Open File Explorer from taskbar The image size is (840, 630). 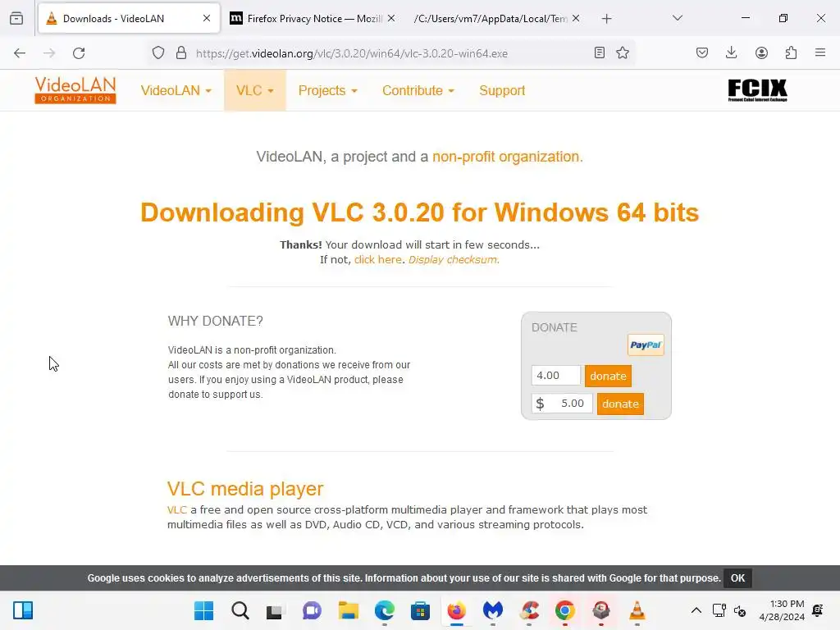[348, 610]
